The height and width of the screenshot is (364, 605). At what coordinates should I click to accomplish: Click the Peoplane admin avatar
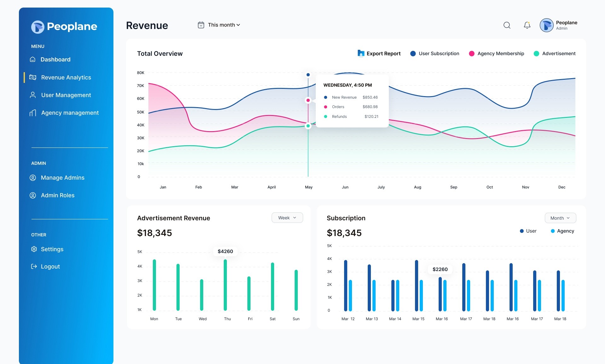tap(546, 25)
